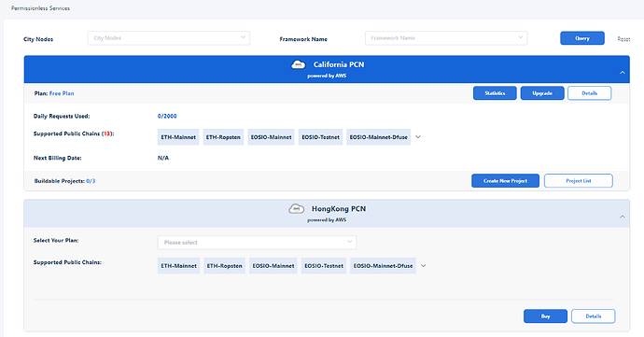
Task: Create New Project in California PCN
Action: [505, 181]
